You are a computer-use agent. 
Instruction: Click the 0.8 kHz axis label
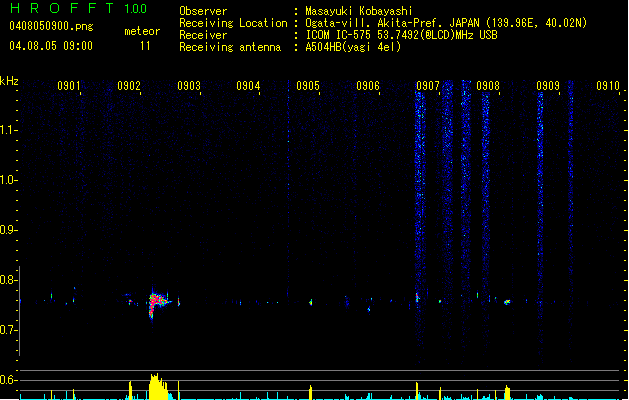(8, 280)
